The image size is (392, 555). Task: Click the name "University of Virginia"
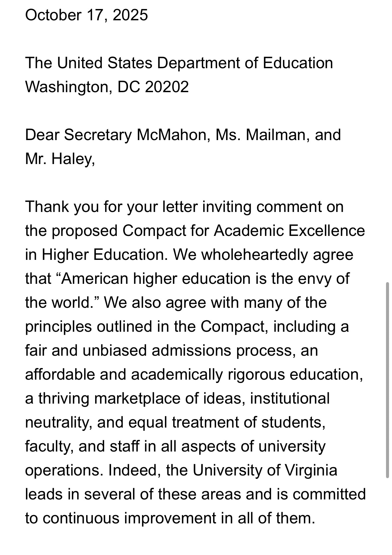(x=265, y=470)
